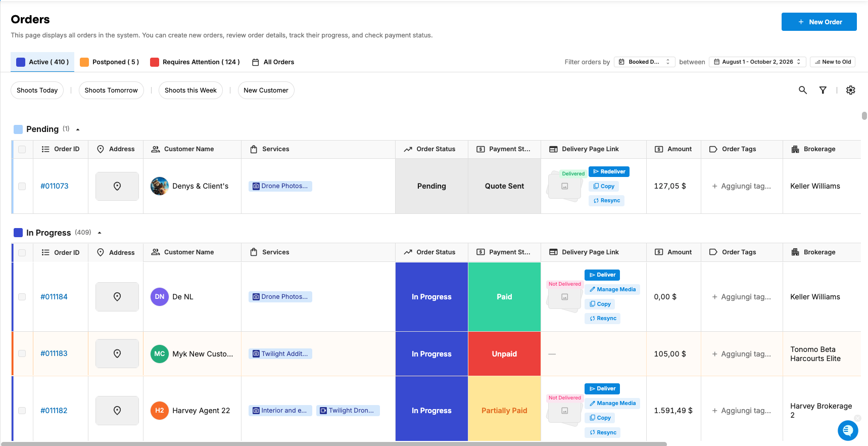The width and height of the screenshot is (868, 446).
Task: Open delivery media thumbnail for order #011184
Action: 565,297
